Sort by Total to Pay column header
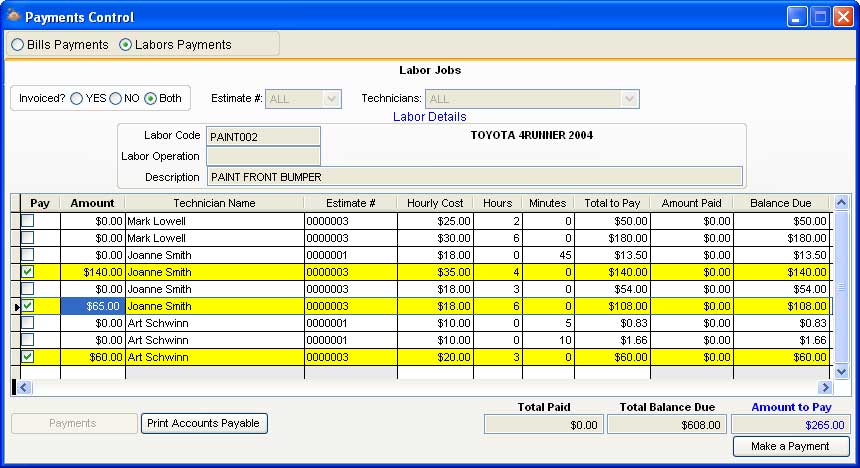The image size is (860, 468). tap(612, 203)
